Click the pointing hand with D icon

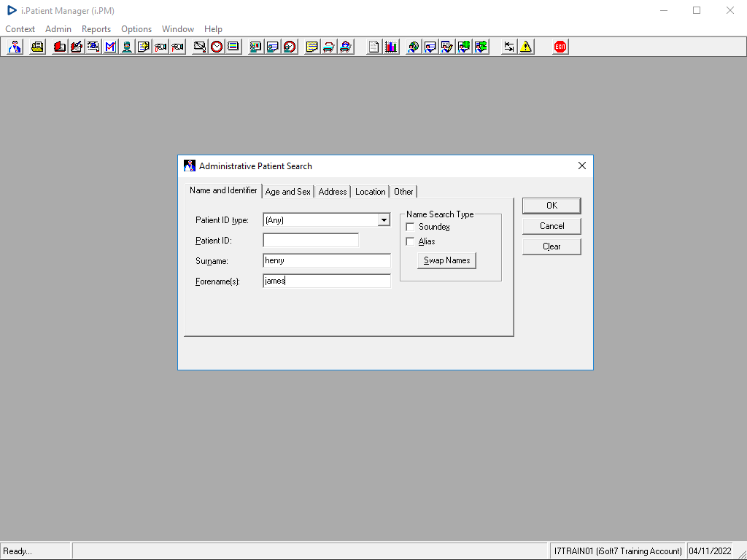160,47
